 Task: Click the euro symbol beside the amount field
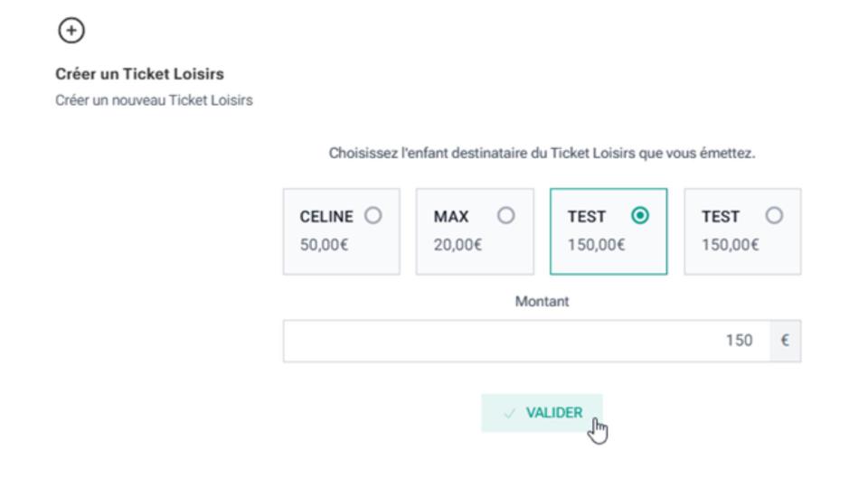[785, 341]
